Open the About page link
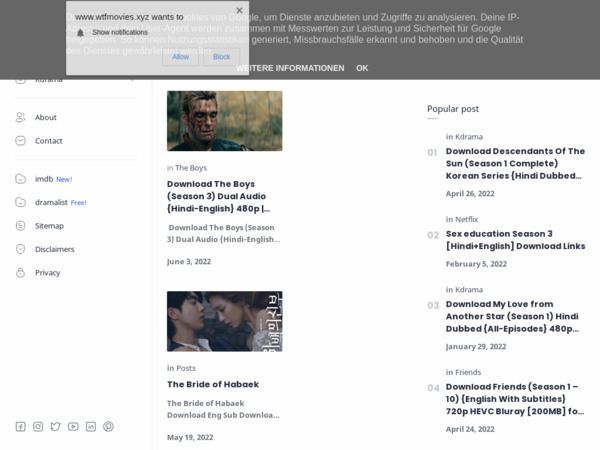The image size is (600, 450). click(x=46, y=117)
